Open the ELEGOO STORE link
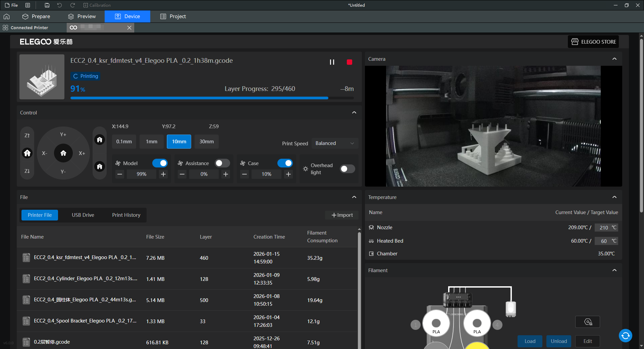644x349 pixels. (x=593, y=42)
